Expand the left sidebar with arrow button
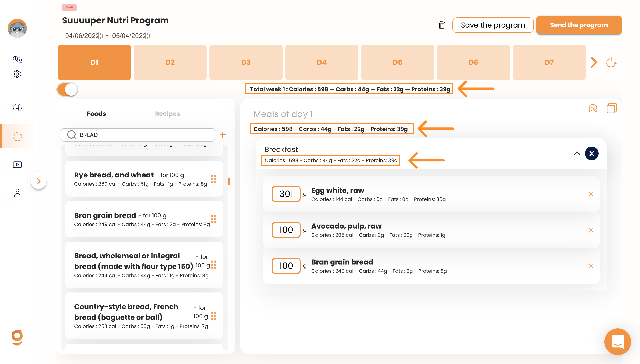 (39, 181)
